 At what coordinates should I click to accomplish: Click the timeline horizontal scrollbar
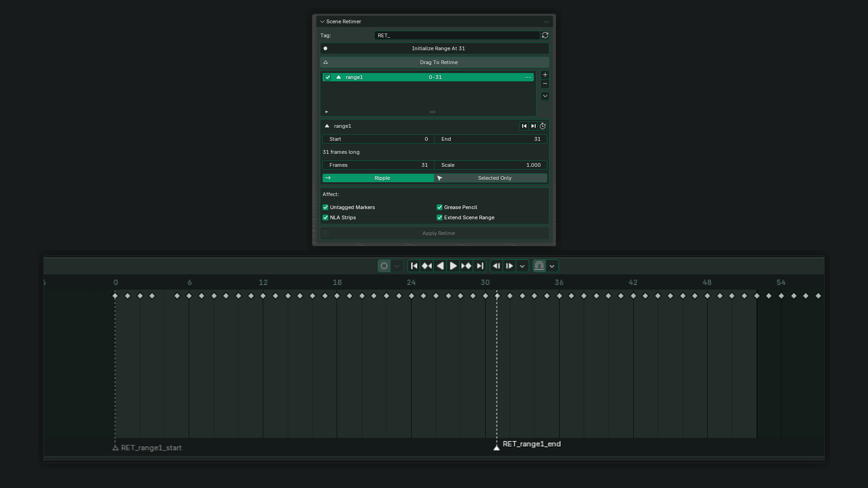(434, 458)
